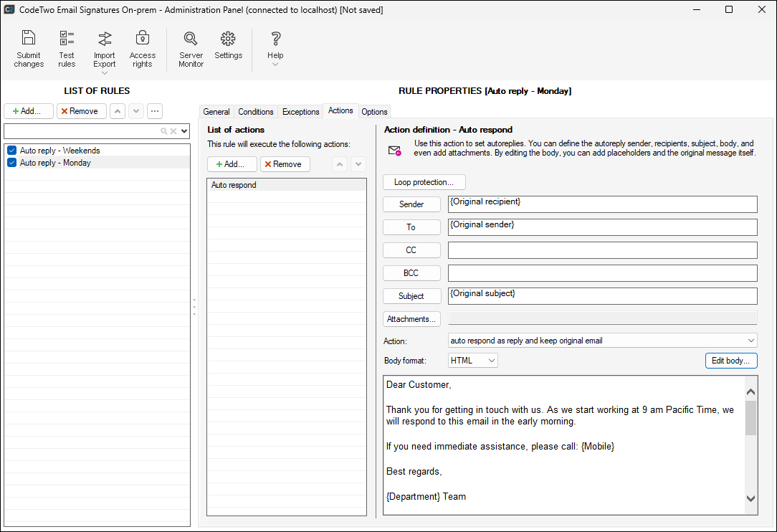Switch to the Options tab
Image resolution: width=777 pixels, height=532 pixels.
[374, 112]
